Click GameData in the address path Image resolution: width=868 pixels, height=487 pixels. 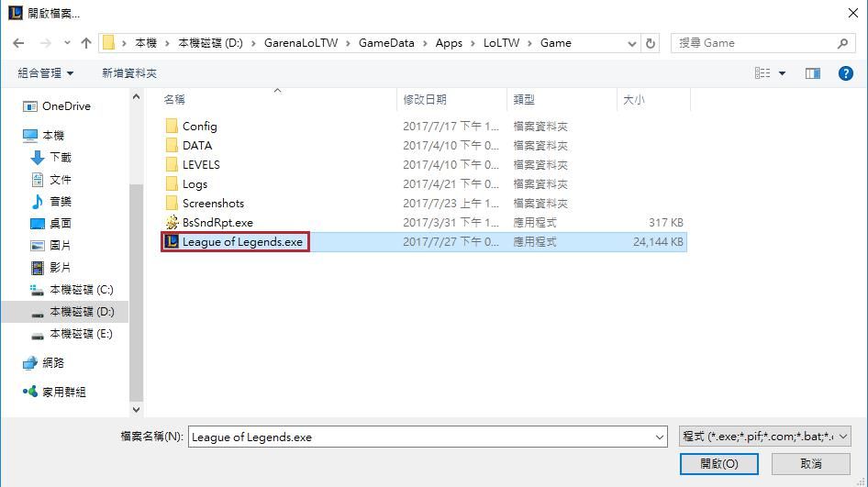[386, 43]
